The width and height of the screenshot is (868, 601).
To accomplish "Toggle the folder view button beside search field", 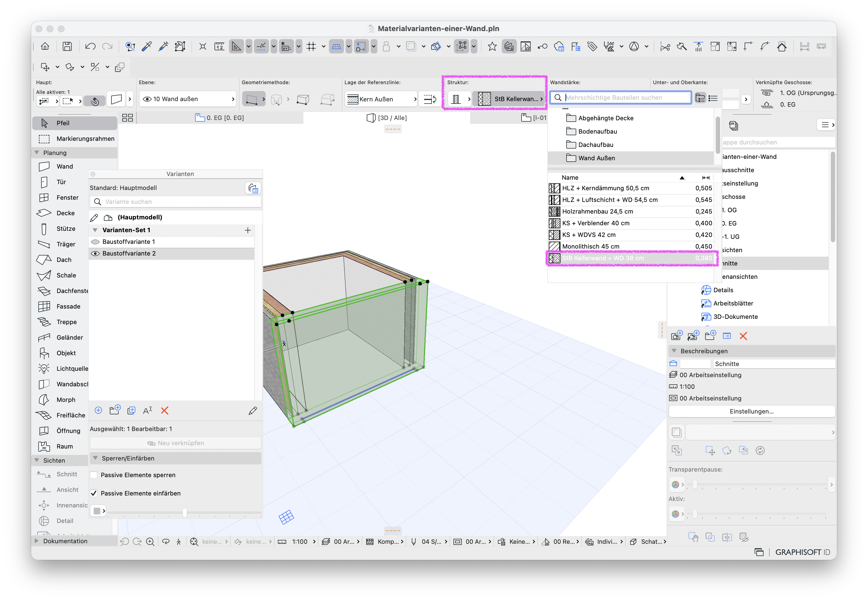I will pyautogui.click(x=700, y=98).
